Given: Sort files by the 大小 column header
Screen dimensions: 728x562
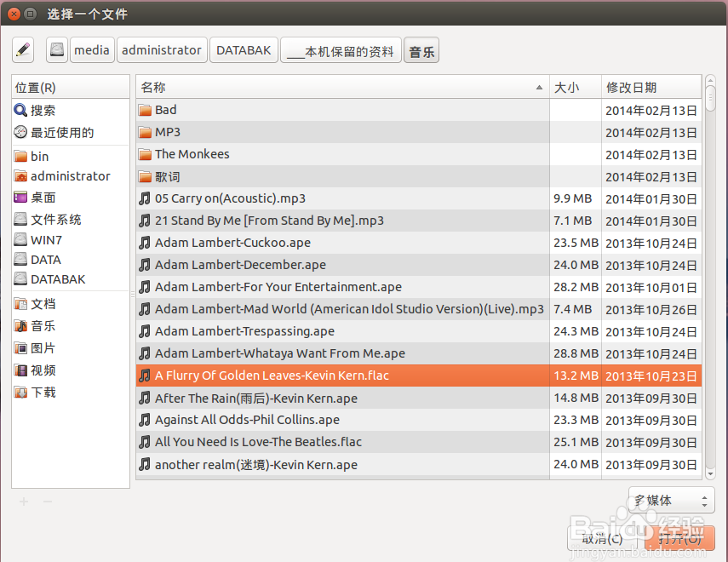Looking at the screenshot, I should (576, 87).
